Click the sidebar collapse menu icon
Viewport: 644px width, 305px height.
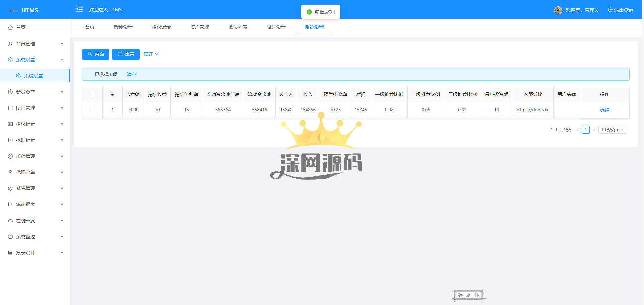click(x=80, y=9)
